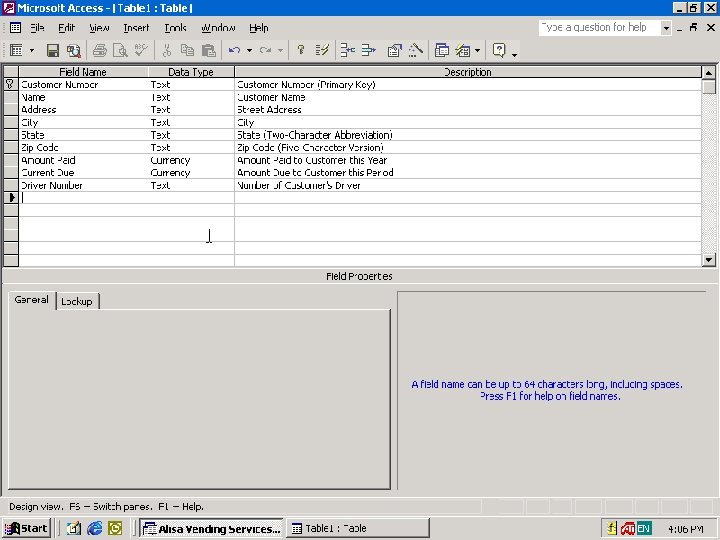Expand the Undo history dropdown arrow
The height and width of the screenshot is (540, 720).
point(249,50)
